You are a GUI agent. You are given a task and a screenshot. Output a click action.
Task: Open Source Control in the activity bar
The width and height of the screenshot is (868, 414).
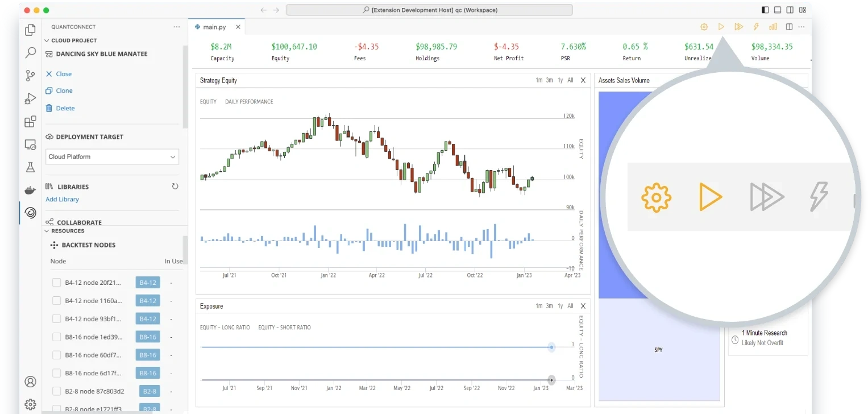point(30,76)
